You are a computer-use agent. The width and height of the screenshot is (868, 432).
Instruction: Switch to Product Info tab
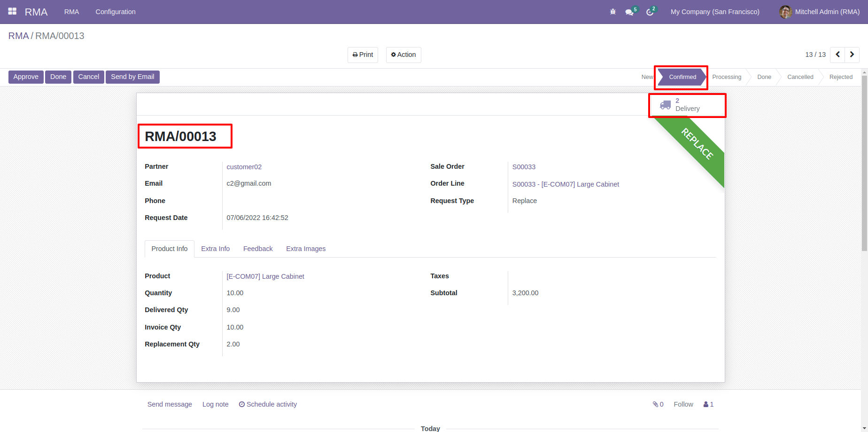(170, 249)
